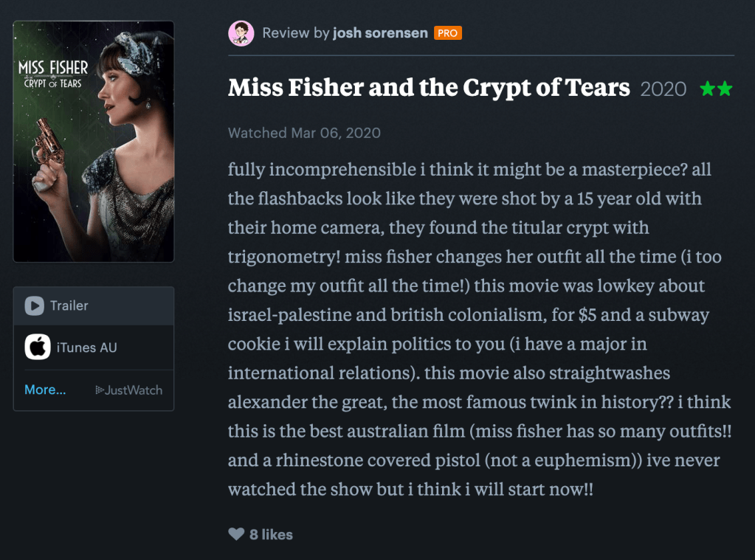
Task: Click the JustWatch logo
Action: pos(129,390)
